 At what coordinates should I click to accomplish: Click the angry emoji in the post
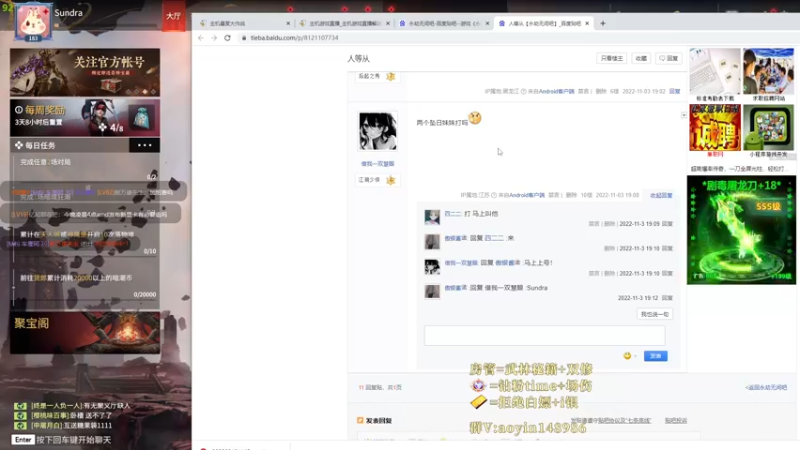click(475, 118)
